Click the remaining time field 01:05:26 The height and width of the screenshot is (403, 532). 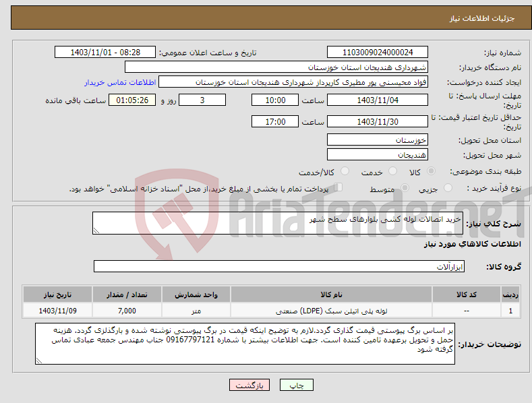tap(132, 100)
